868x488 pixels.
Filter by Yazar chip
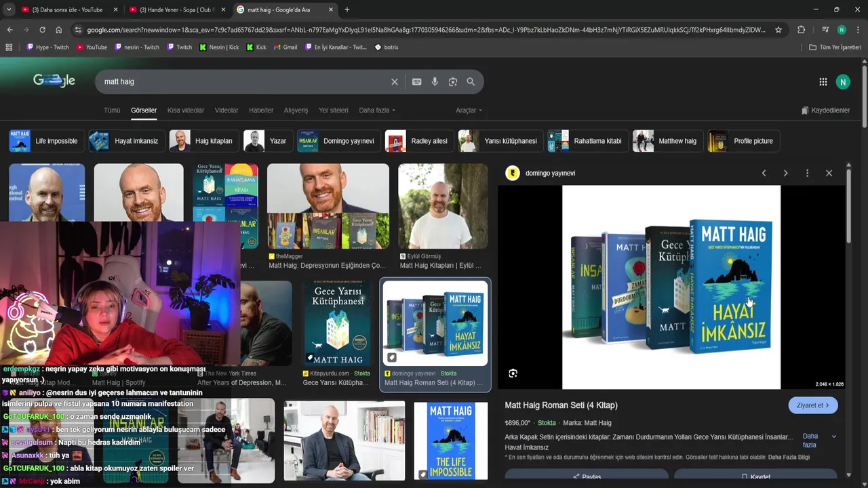click(x=268, y=141)
